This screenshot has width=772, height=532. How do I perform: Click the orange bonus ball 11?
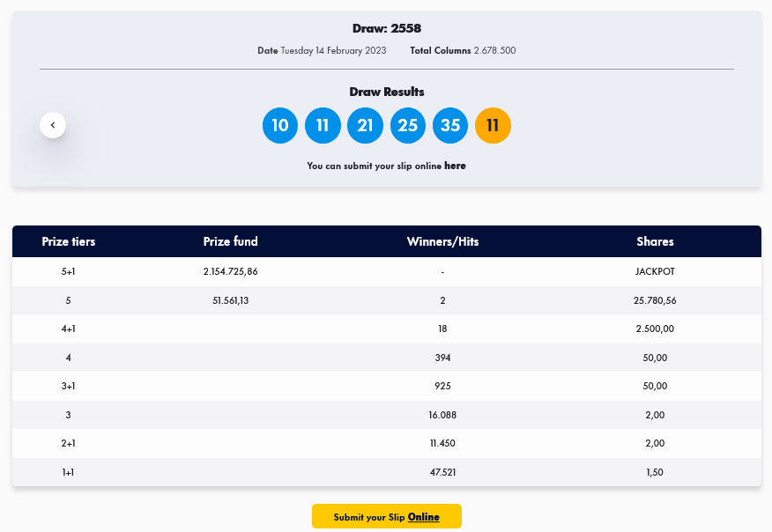tap(493, 125)
